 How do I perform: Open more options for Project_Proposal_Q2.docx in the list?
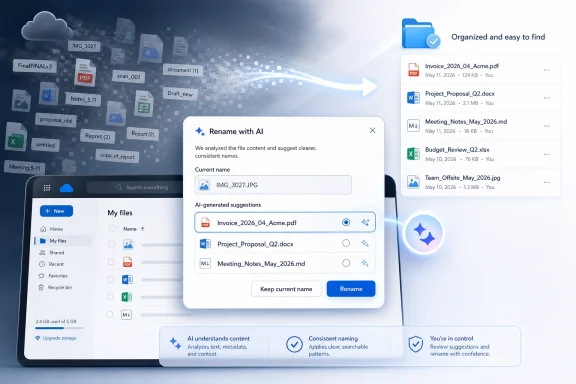546,98
